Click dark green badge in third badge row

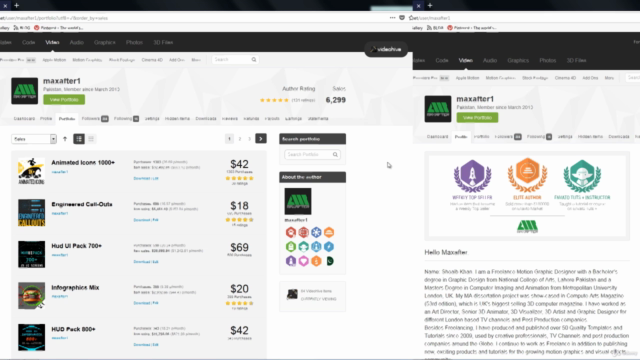click(329, 261)
